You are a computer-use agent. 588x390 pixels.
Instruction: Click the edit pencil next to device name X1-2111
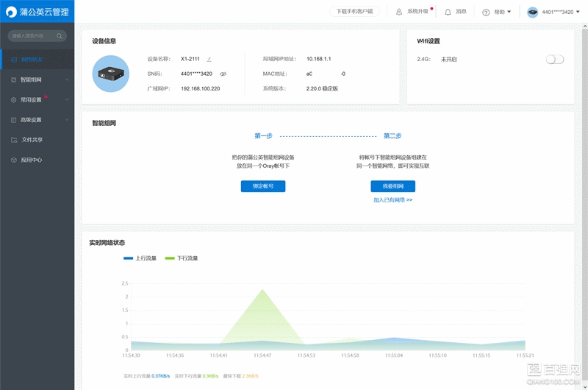click(209, 59)
